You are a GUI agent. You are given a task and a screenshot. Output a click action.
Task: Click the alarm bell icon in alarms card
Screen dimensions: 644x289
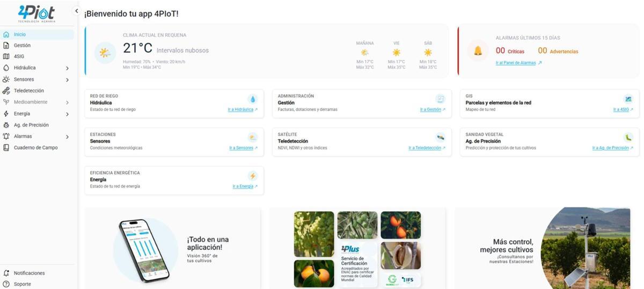pos(478,51)
